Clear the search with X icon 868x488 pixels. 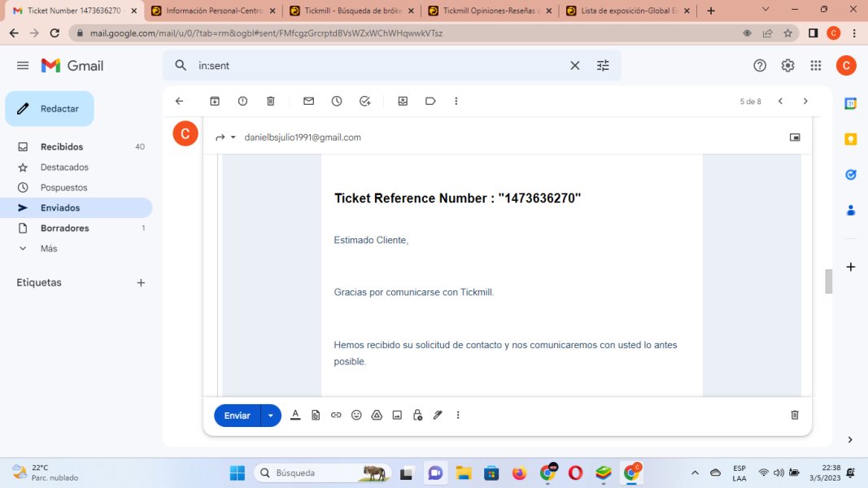574,65
